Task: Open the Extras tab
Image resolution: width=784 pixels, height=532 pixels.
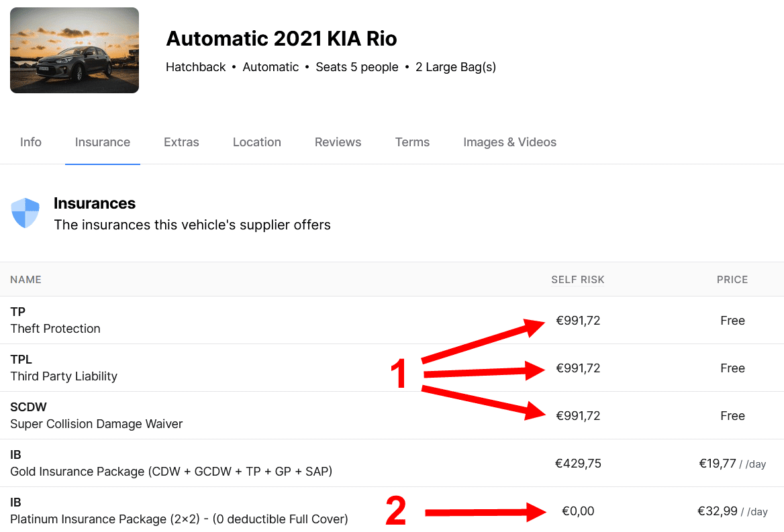Action: coord(181,142)
